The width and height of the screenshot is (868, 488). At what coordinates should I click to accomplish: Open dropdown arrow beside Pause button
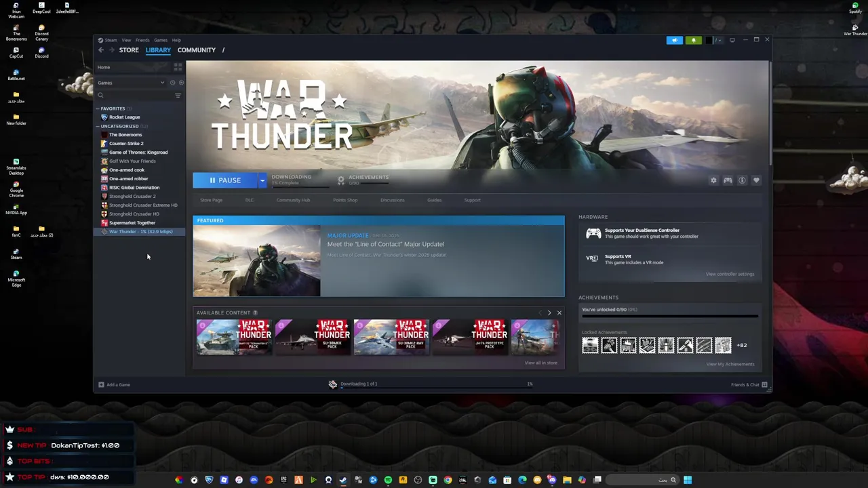click(262, 180)
